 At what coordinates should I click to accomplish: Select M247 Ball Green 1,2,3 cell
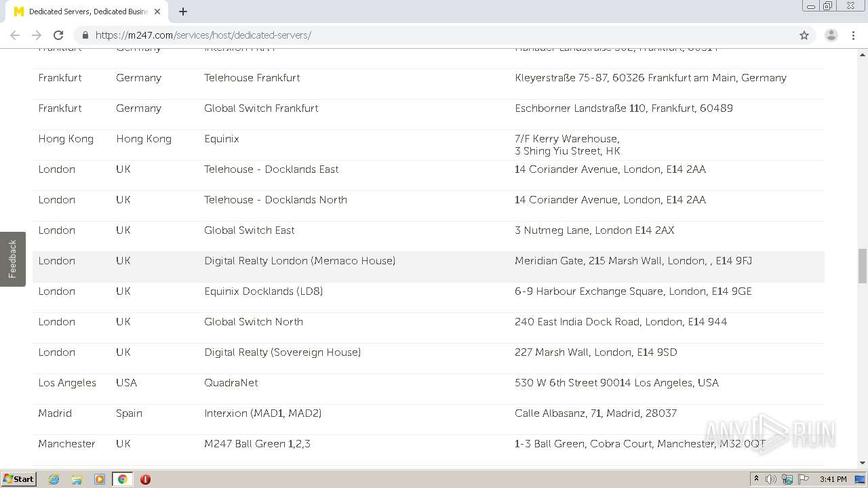pos(258,444)
